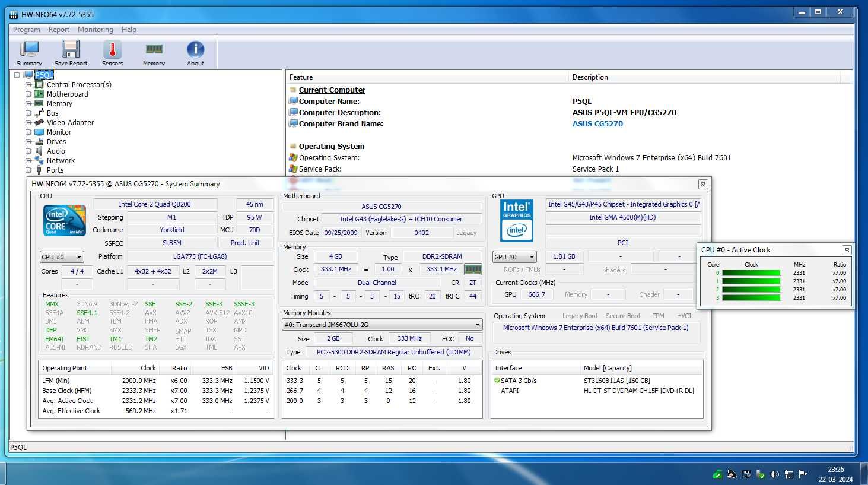This screenshot has width=868, height=485.
Task: Click the green shield tray icon
Action: pyautogui.click(x=718, y=474)
